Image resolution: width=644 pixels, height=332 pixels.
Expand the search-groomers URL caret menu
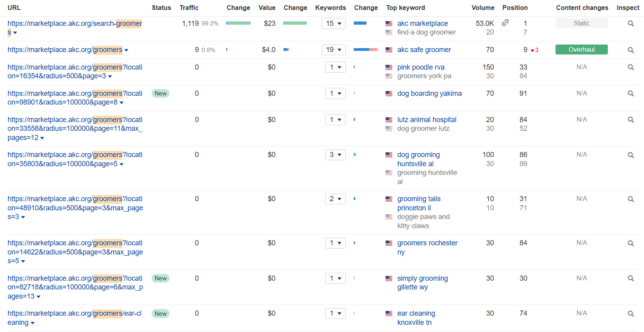(x=15, y=33)
